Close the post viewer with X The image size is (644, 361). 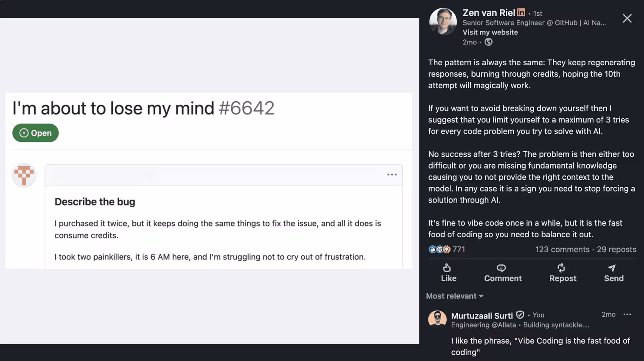coord(627,18)
